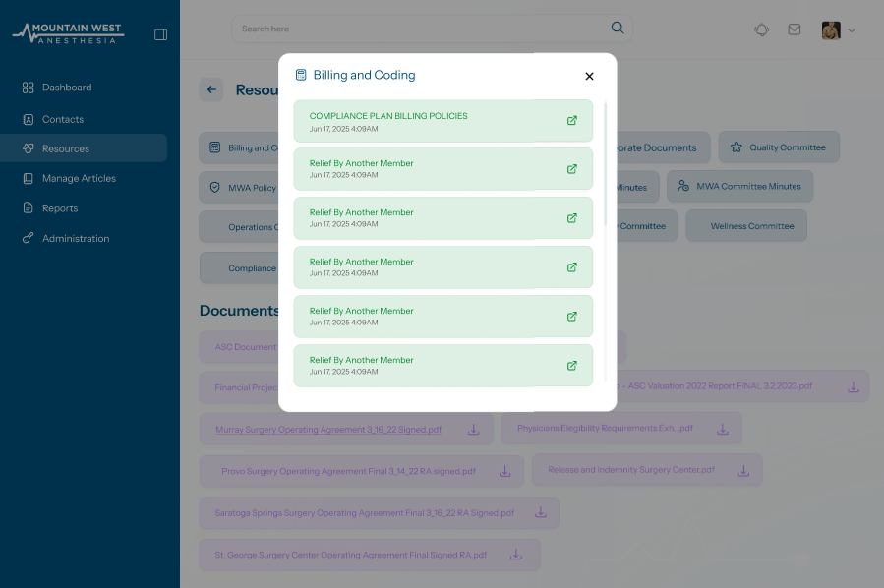The height and width of the screenshot is (588, 884).
Task: Open the mail envelope icon
Action: pos(794,29)
